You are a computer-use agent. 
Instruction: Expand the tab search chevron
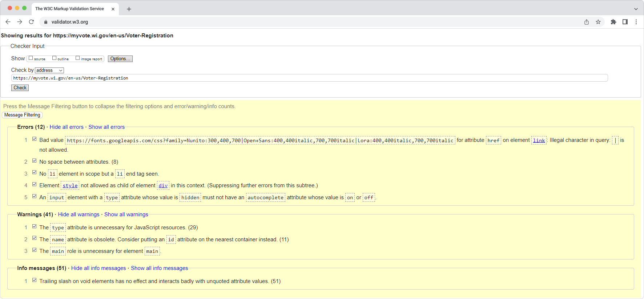tap(636, 9)
